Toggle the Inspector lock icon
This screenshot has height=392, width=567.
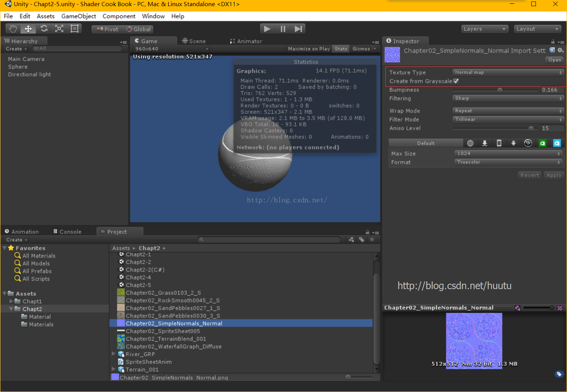[x=553, y=41]
